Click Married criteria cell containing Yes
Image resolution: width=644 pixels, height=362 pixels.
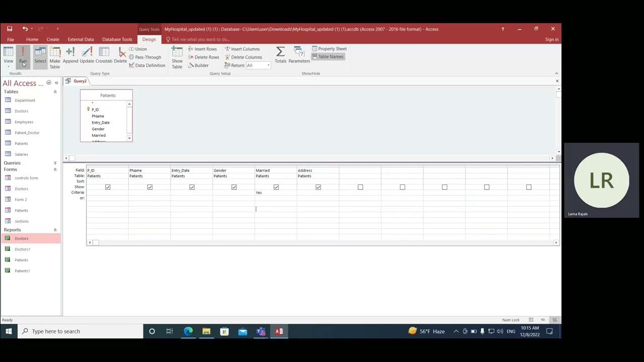(276, 193)
